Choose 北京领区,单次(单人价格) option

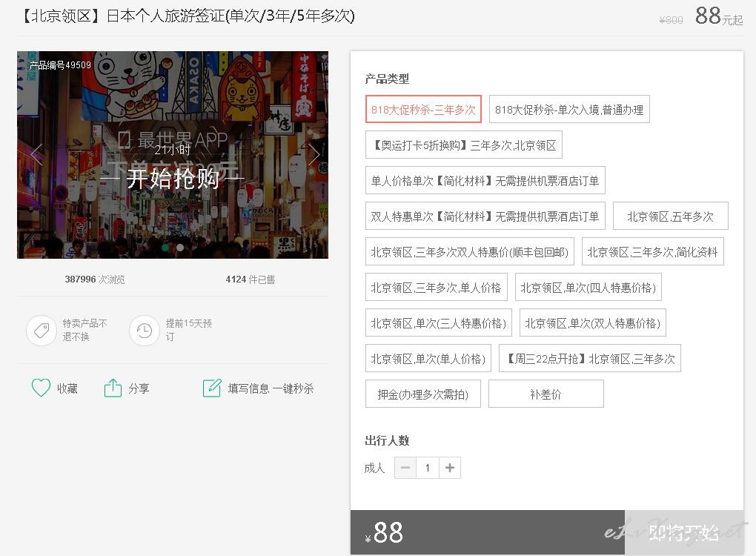pyautogui.click(x=428, y=360)
